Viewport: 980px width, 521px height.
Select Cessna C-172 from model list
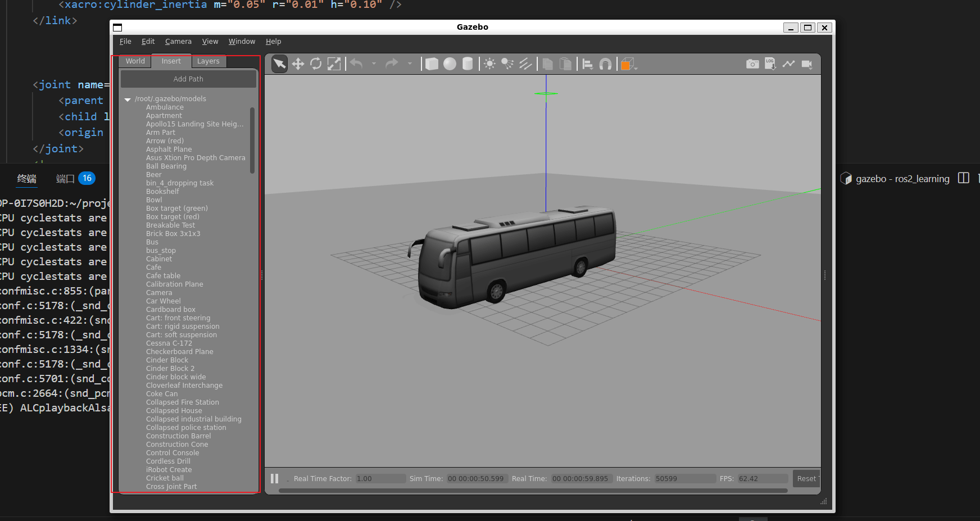(169, 343)
